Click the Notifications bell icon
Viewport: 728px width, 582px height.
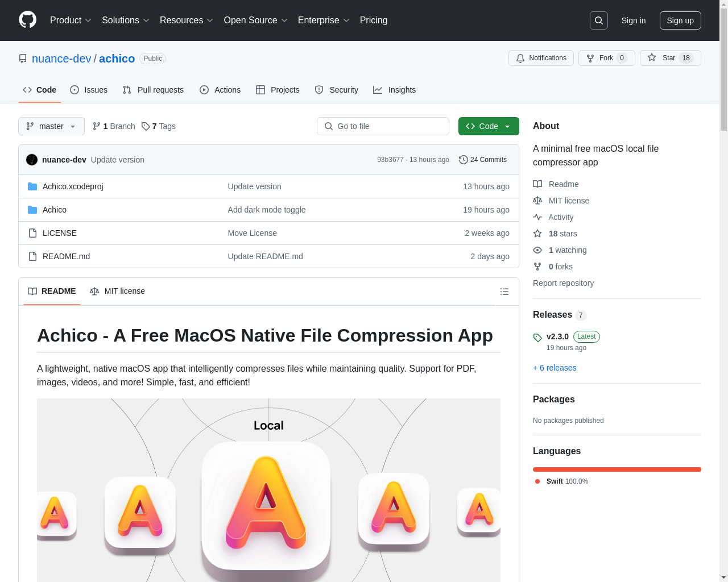pyautogui.click(x=520, y=58)
